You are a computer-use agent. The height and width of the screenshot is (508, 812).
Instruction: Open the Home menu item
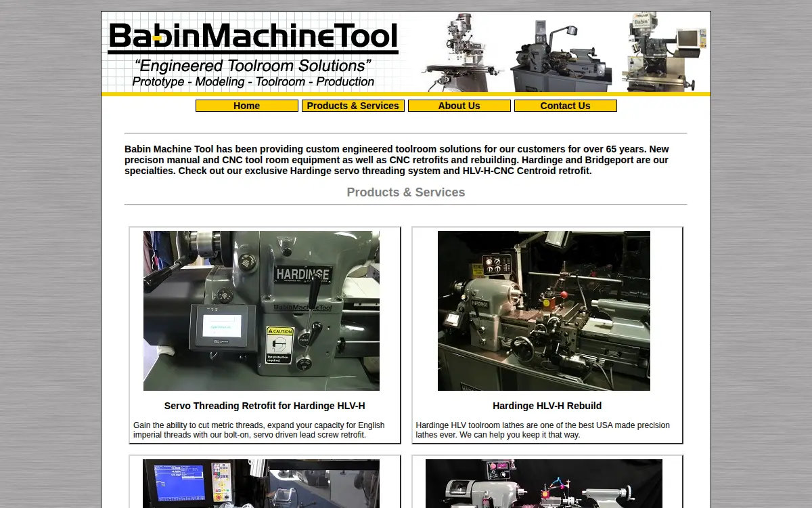[247, 106]
